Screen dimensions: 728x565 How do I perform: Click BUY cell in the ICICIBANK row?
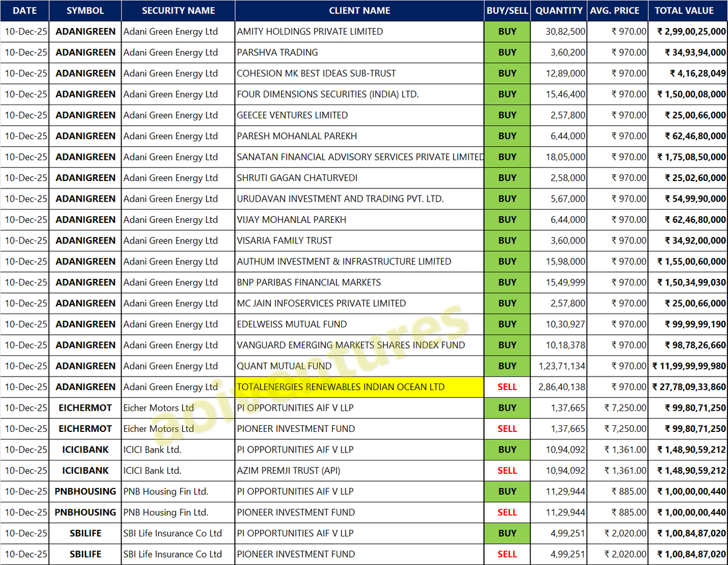click(x=507, y=450)
